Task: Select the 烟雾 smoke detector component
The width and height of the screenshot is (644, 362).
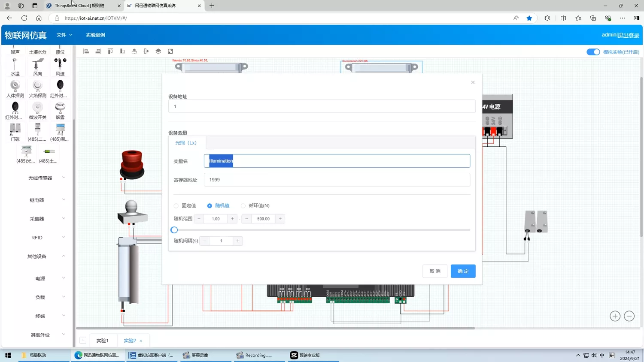Action: tap(60, 110)
